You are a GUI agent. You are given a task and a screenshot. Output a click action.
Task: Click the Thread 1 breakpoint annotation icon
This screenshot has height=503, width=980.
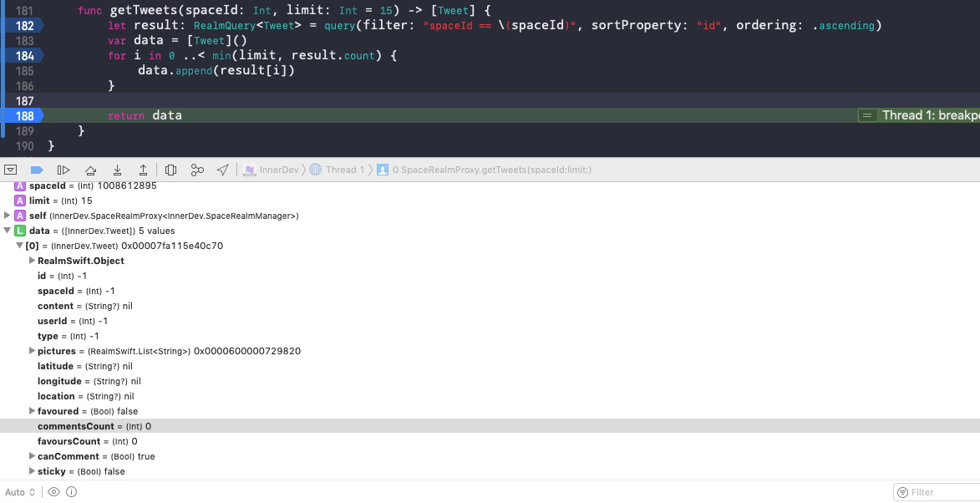tap(867, 115)
